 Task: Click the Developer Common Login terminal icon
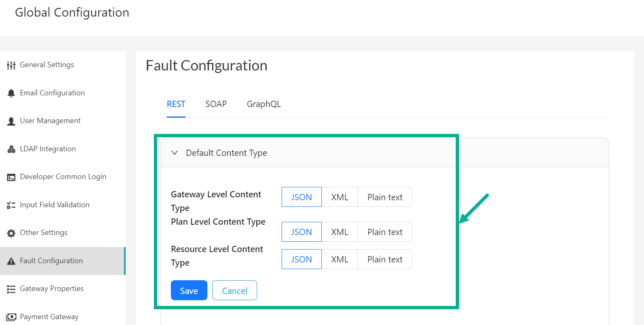[11, 176]
